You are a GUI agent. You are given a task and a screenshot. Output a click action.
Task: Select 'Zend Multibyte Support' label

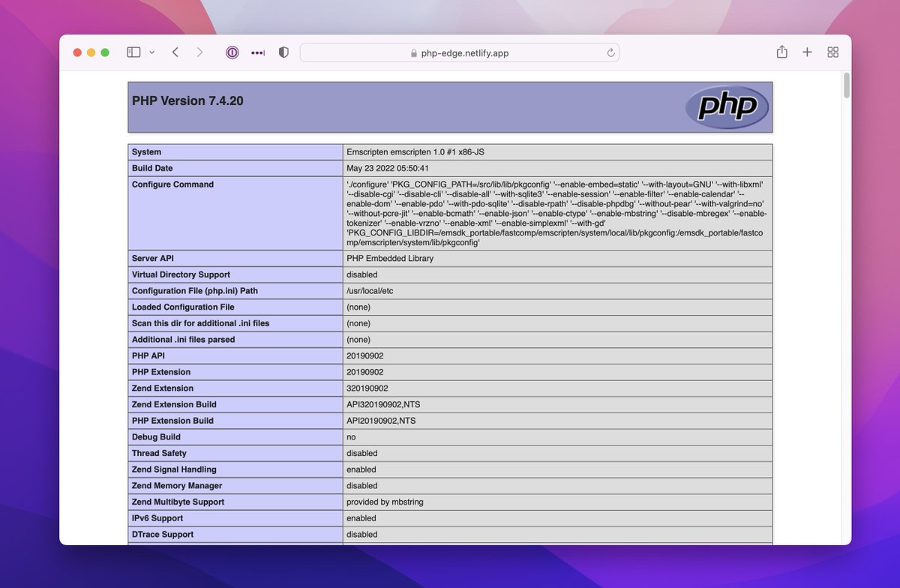pos(178,502)
